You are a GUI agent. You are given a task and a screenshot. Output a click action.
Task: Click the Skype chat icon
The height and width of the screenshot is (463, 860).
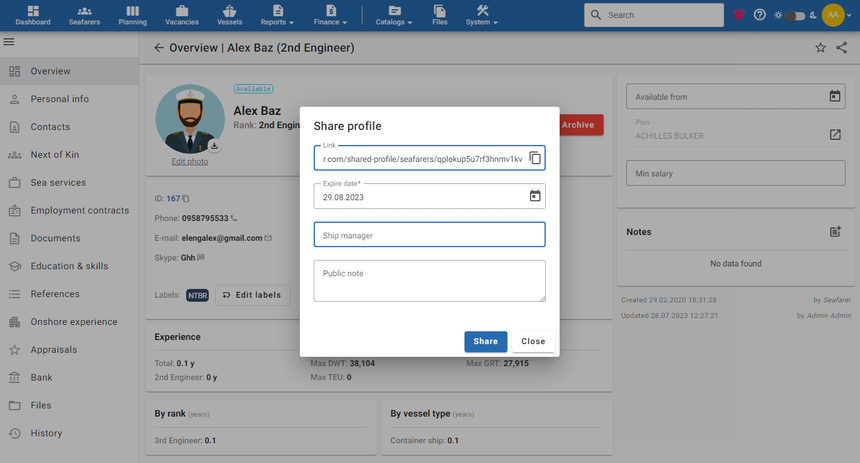[201, 257]
